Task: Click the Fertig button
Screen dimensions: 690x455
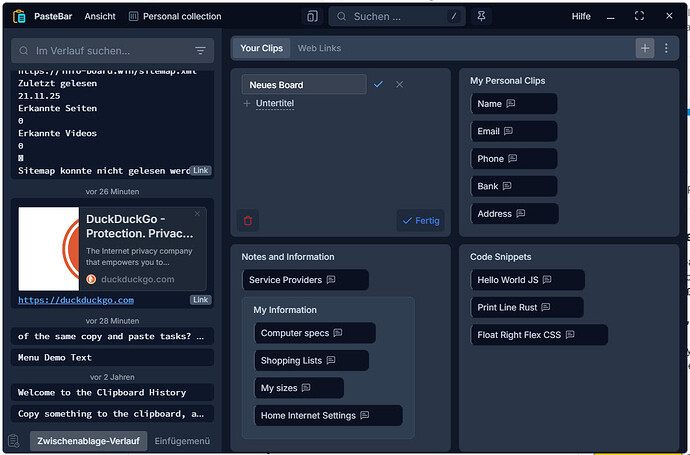Action: click(x=421, y=220)
